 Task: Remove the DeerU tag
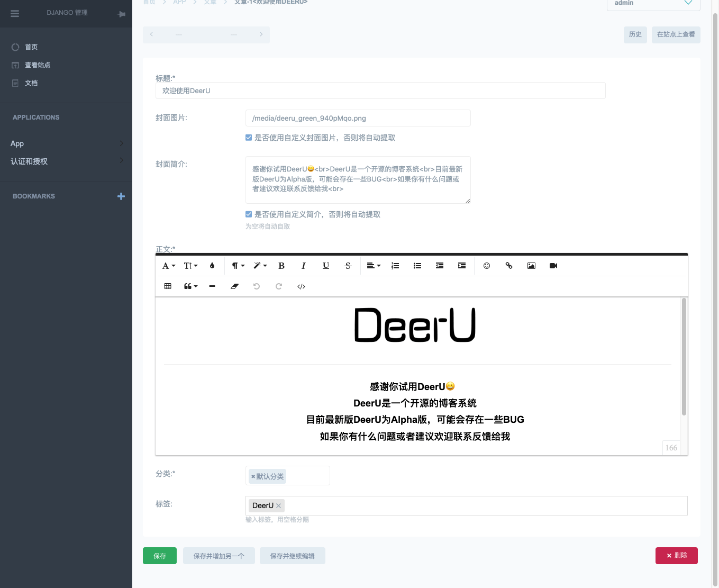pyautogui.click(x=279, y=506)
